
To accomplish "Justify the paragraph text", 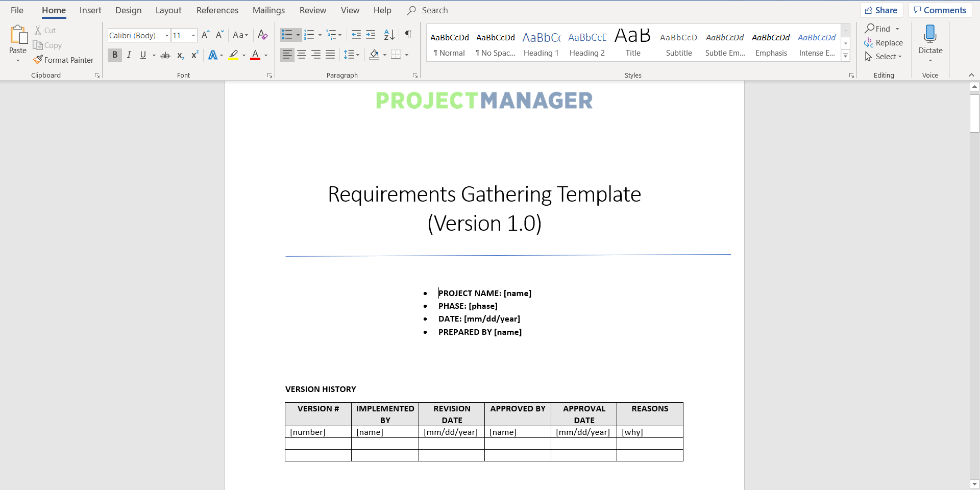I will click(330, 55).
